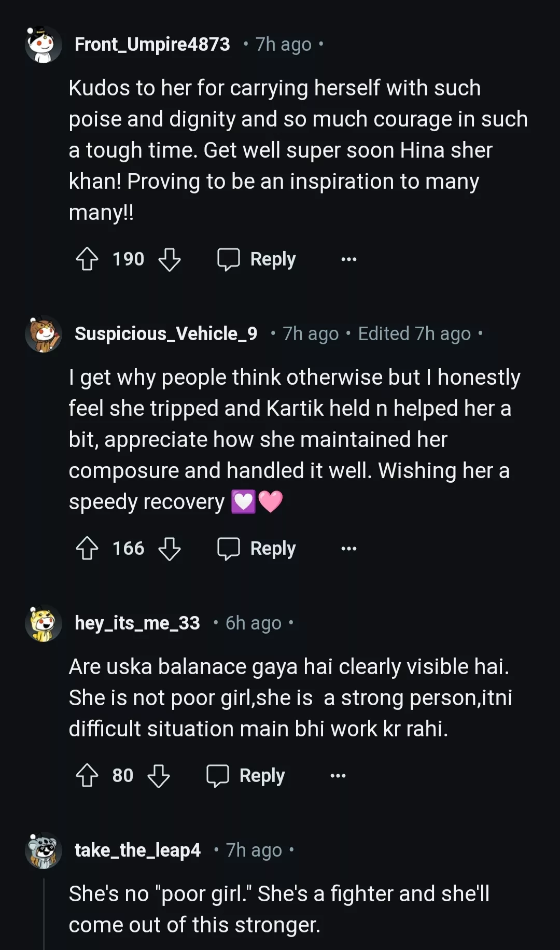This screenshot has height=950, width=560.
Task: Open Suspicious_Vehicle_9 username link
Action: point(166,334)
